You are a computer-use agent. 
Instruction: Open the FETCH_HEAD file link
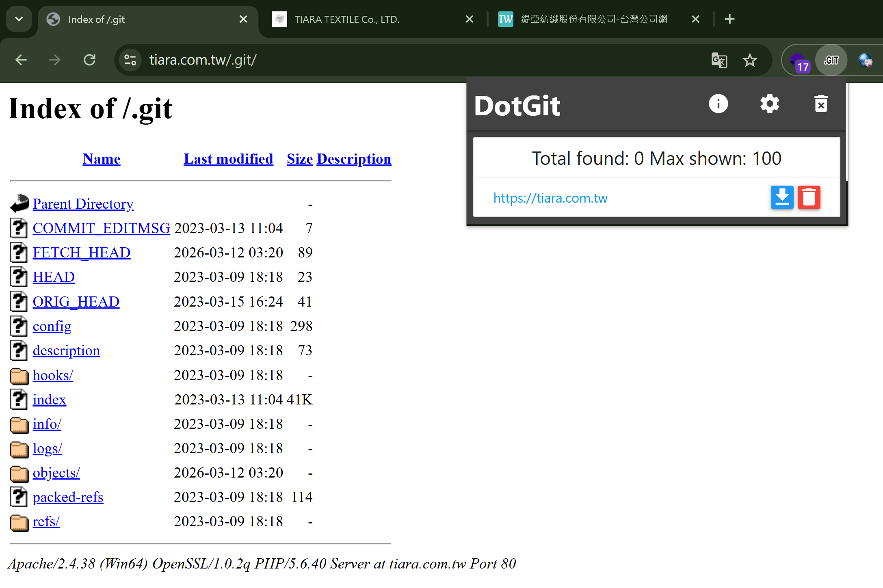[x=82, y=253]
